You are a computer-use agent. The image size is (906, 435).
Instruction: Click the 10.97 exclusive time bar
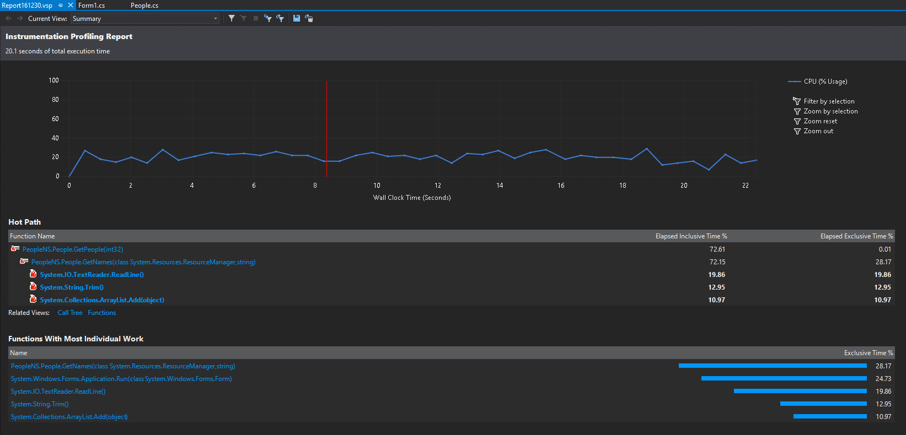pos(830,417)
